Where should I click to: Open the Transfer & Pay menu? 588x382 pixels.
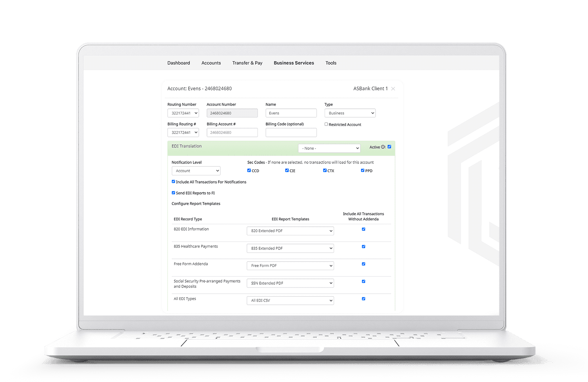[x=247, y=63]
